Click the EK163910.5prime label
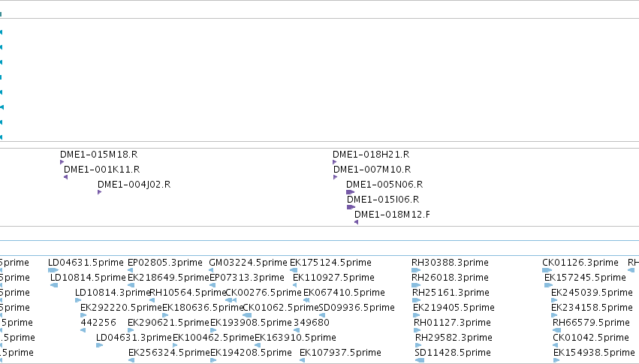Screen dimensions: 639x364 pos(295,338)
